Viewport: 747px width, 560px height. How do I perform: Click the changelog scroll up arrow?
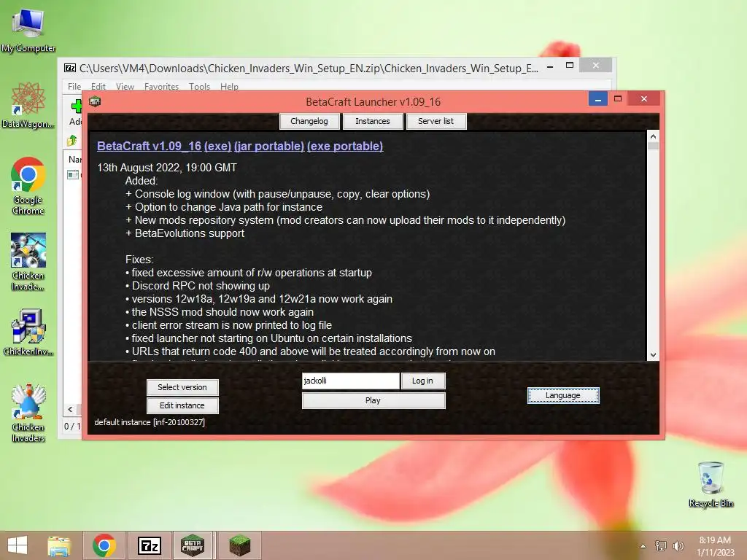point(653,136)
